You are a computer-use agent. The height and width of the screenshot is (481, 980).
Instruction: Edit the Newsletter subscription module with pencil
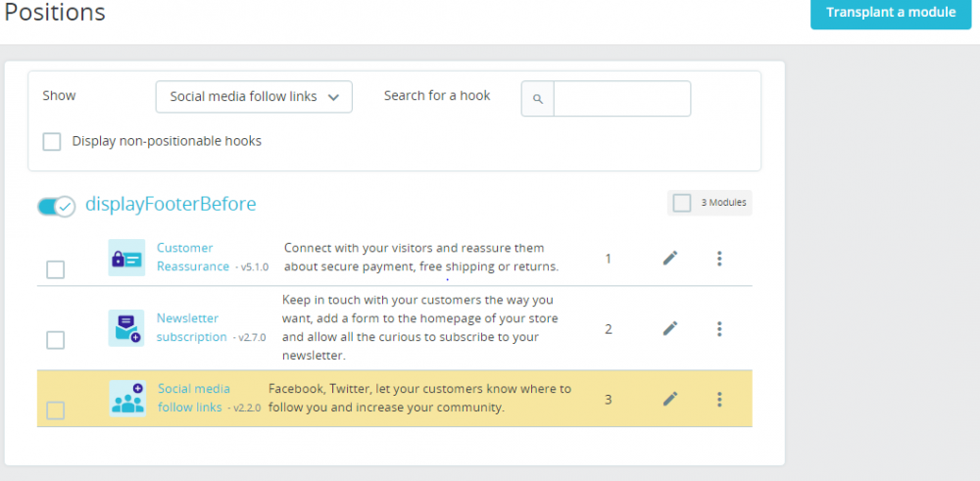pyautogui.click(x=670, y=328)
